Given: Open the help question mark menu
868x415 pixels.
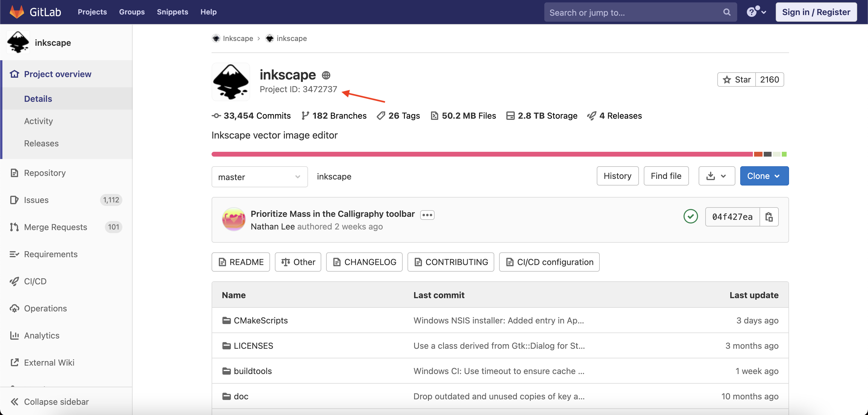Looking at the screenshot, I should pyautogui.click(x=756, y=12).
